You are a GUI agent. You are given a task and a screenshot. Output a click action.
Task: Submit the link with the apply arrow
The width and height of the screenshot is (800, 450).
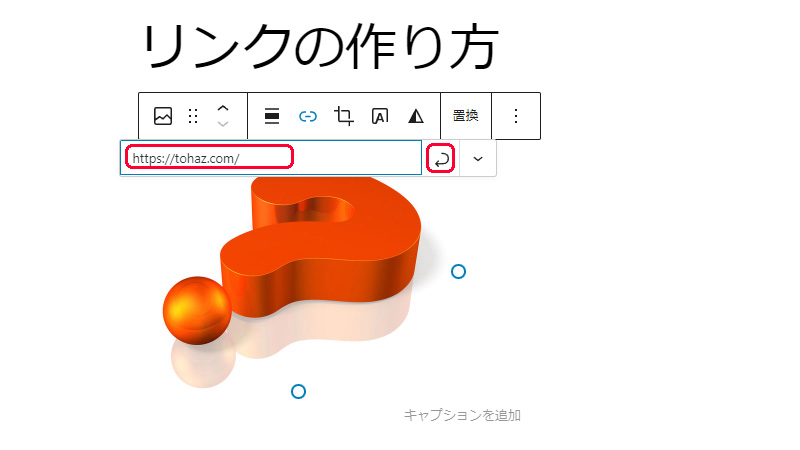pos(441,159)
